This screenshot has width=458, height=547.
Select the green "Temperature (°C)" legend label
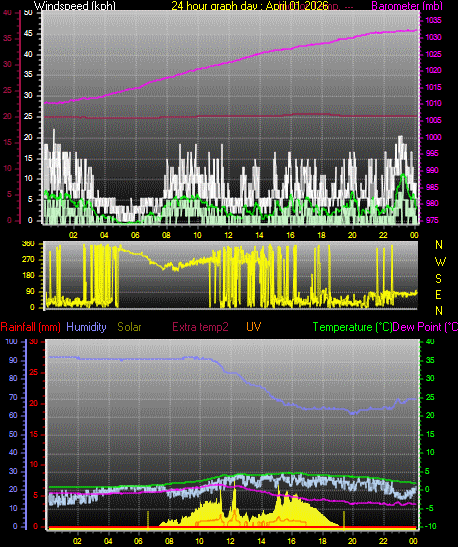point(352,327)
